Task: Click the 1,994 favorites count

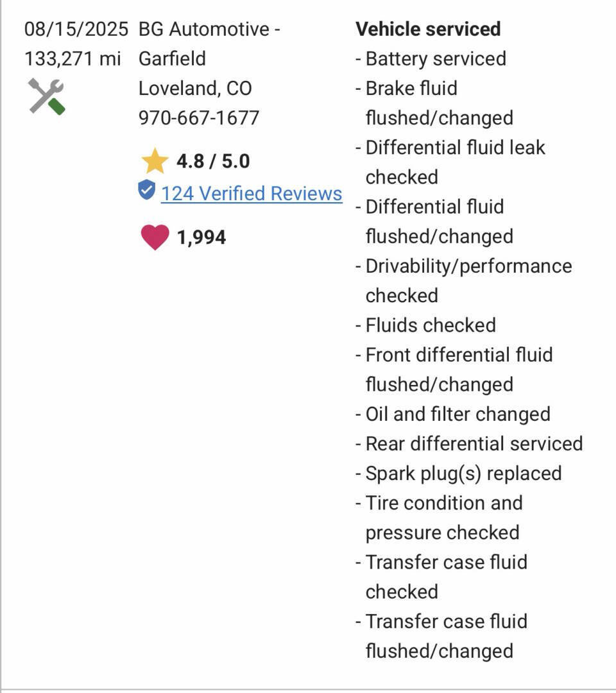Action: click(x=201, y=238)
